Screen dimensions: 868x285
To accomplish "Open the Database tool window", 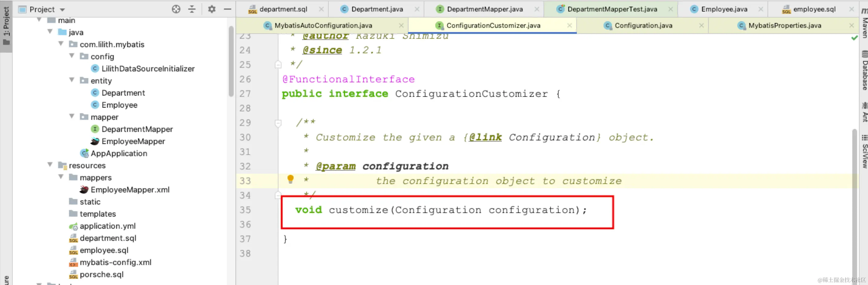I will pyautogui.click(x=864, y=70).
